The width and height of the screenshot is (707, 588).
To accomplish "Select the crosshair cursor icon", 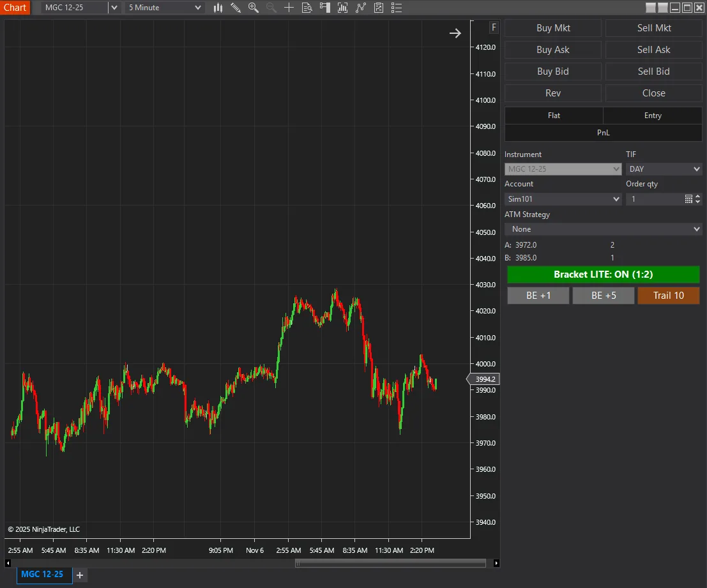I will [x=289, y=8].
